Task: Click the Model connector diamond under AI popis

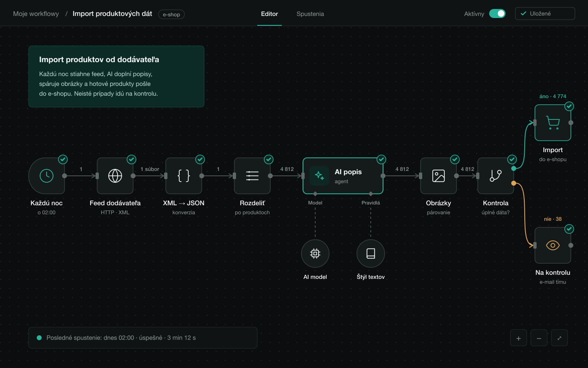Action: (x=315, y=194)
